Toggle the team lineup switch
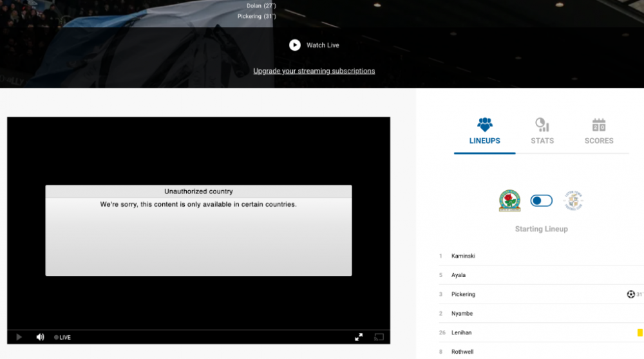 click(x=541, y=201)
